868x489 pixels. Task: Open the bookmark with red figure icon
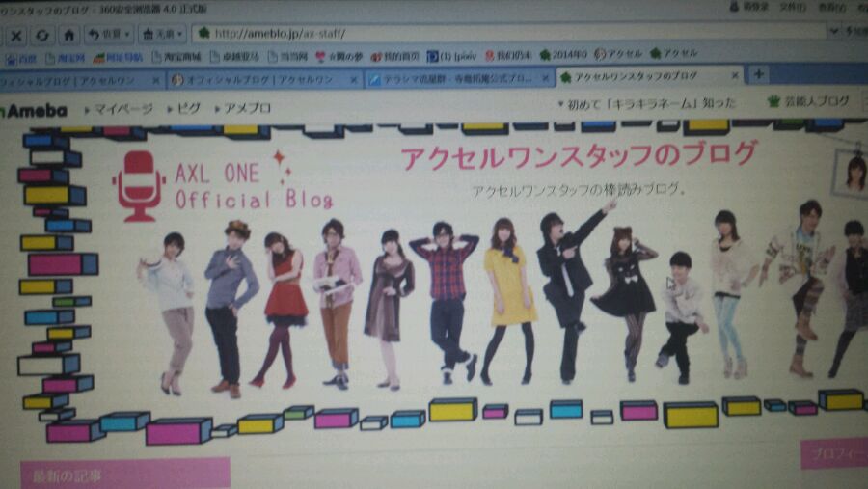click(508, 55)
